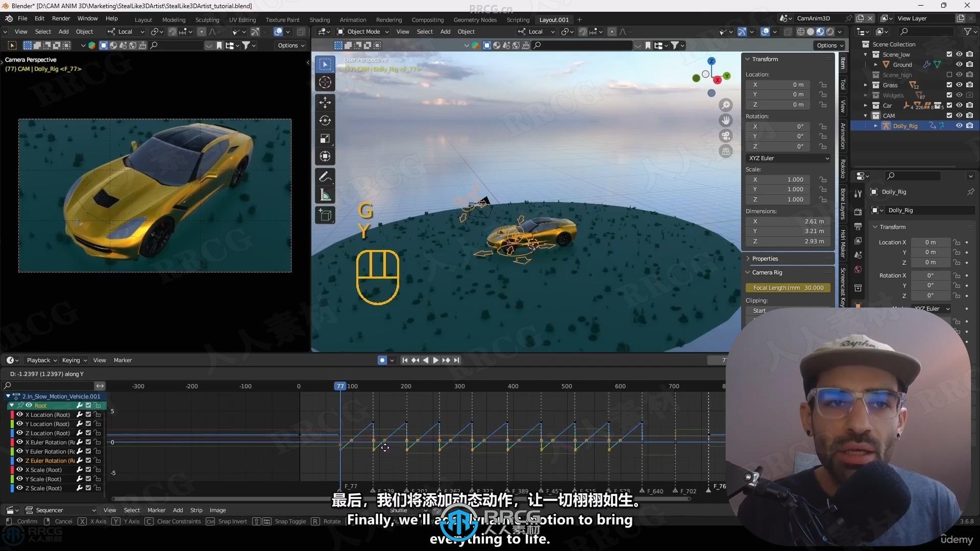Collapse the Camera Rig panel

click(748, 272)
